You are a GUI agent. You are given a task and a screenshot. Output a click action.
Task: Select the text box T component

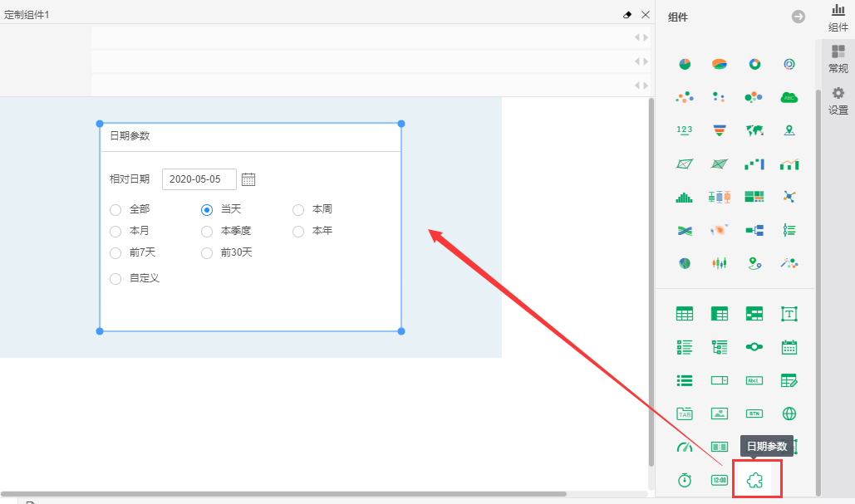789,314
